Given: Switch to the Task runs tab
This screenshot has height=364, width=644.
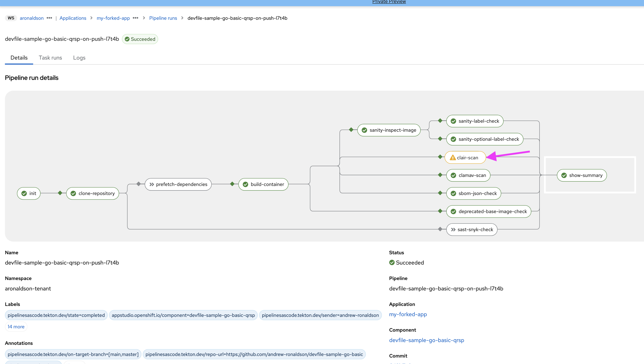Looking at the screenshot, I should 50,58.
